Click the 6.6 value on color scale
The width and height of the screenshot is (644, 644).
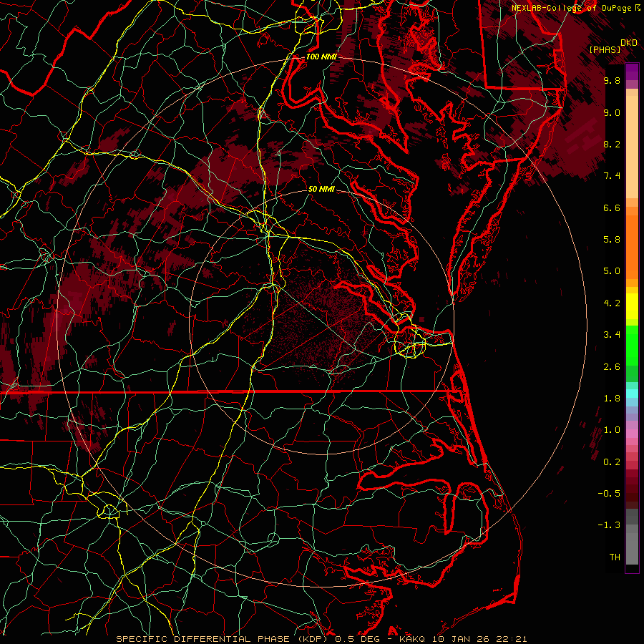[x=612, y=208]
